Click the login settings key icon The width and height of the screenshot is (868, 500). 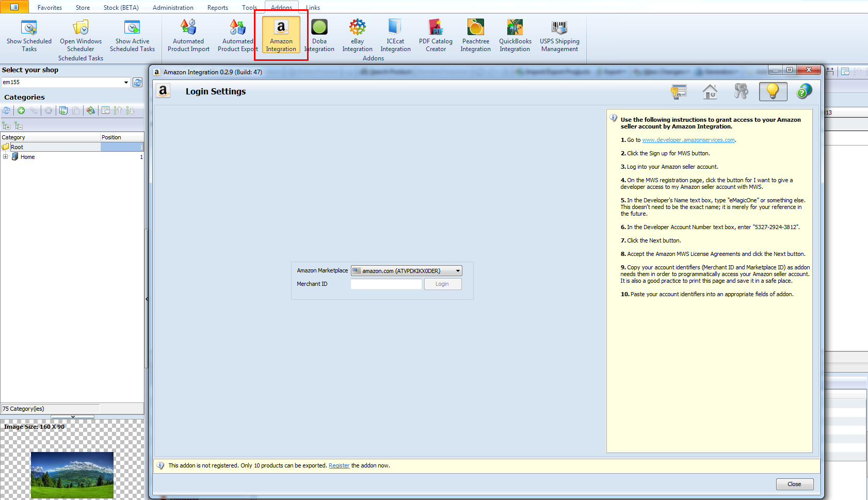coord(679,92)
